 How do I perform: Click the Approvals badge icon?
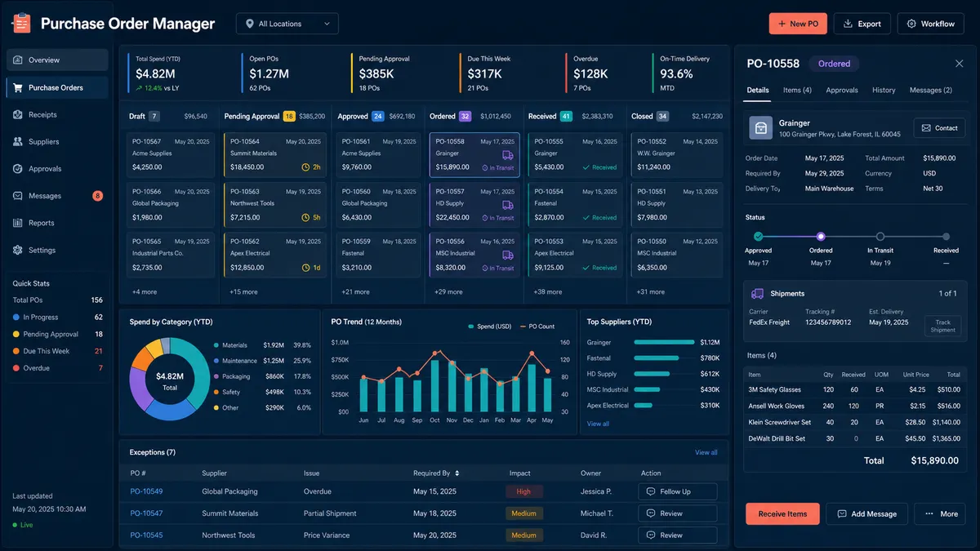point(17,168)
